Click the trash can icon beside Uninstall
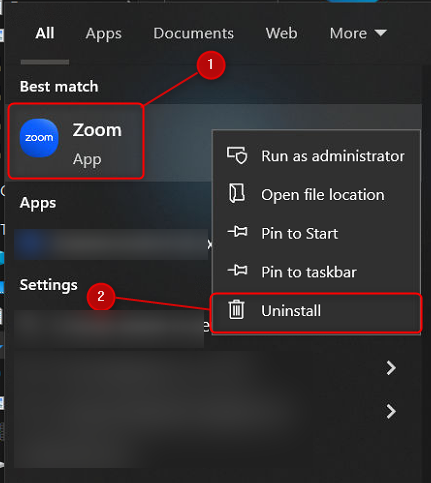Image resolution: width=431 pixels, height=483 pixels. click(x=236, y=310)
